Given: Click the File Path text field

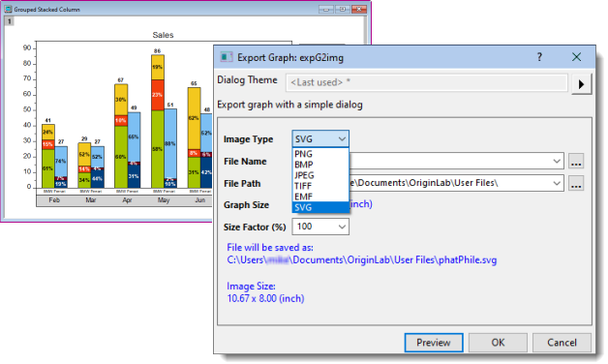Looking at the screenshot, I should click(x=428, y=183).
